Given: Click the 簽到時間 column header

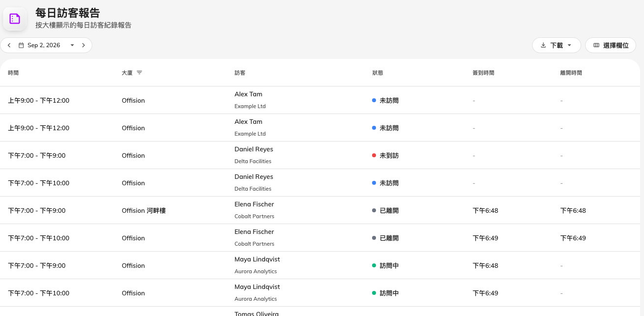Looking at the screenshot, I should [x=483, y=73].
